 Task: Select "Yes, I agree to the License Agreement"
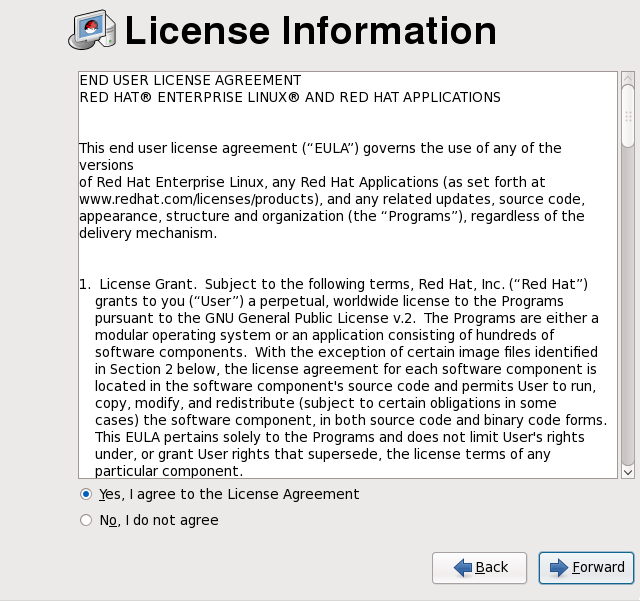86,494
